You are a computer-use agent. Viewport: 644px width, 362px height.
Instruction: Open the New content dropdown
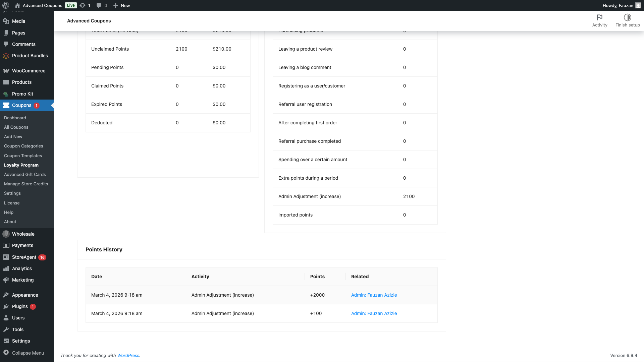click(121, 5)
